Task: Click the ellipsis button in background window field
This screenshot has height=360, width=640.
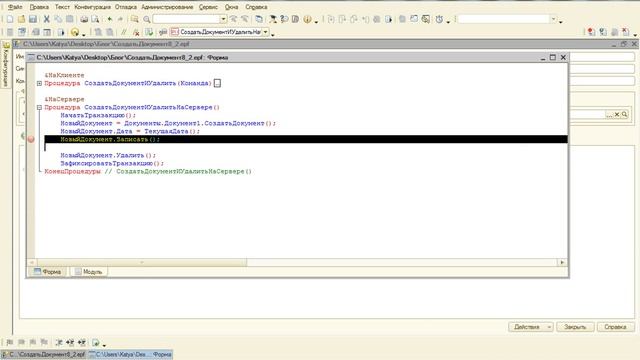Action: coord(609,115)
